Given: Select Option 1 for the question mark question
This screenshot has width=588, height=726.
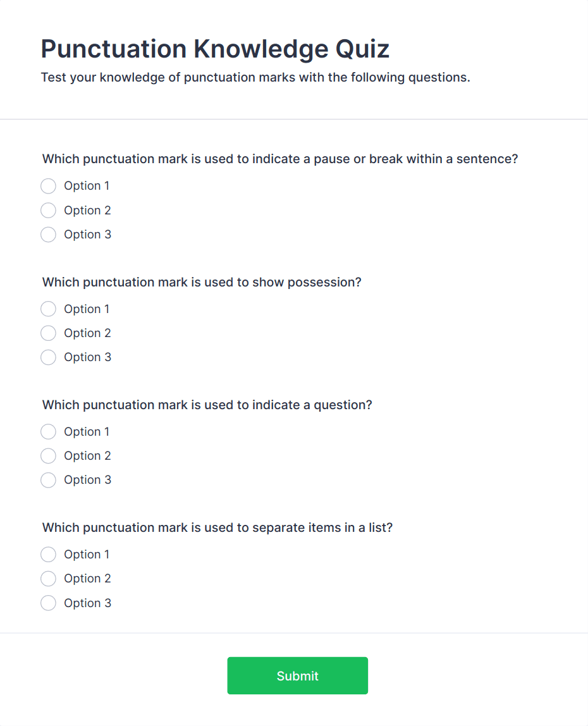Looking at the screenshot, I should coord(48,431).
